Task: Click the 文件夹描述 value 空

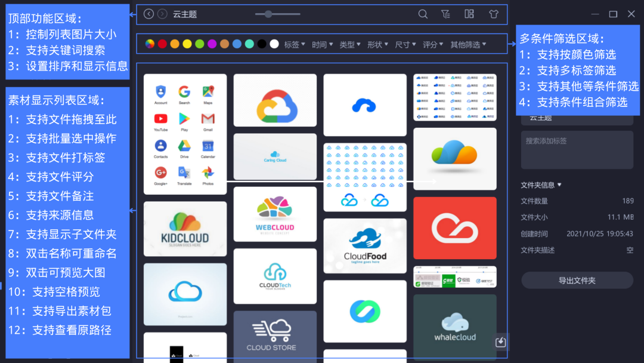Action: pos(630,250)
